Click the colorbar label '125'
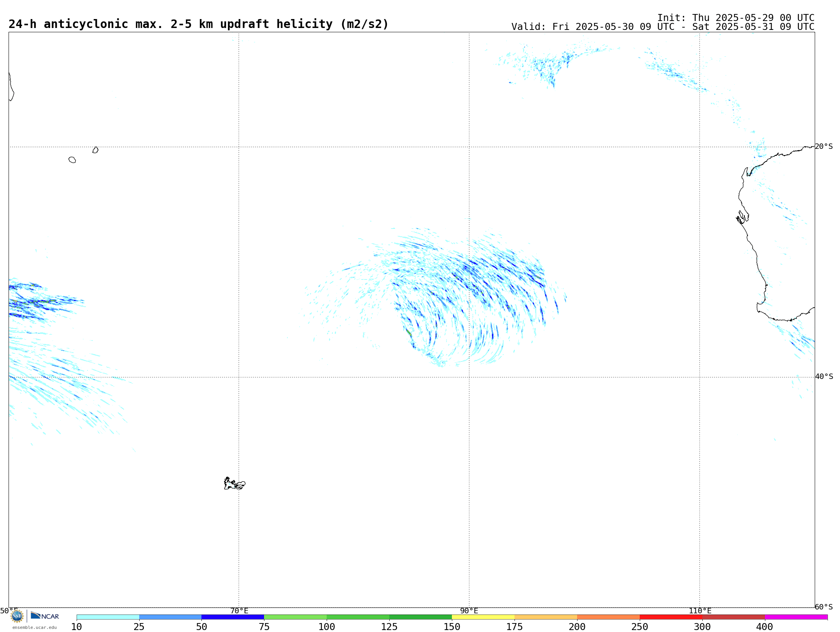The width and height of the screenshot is (840, 632). tap(389, 627)
